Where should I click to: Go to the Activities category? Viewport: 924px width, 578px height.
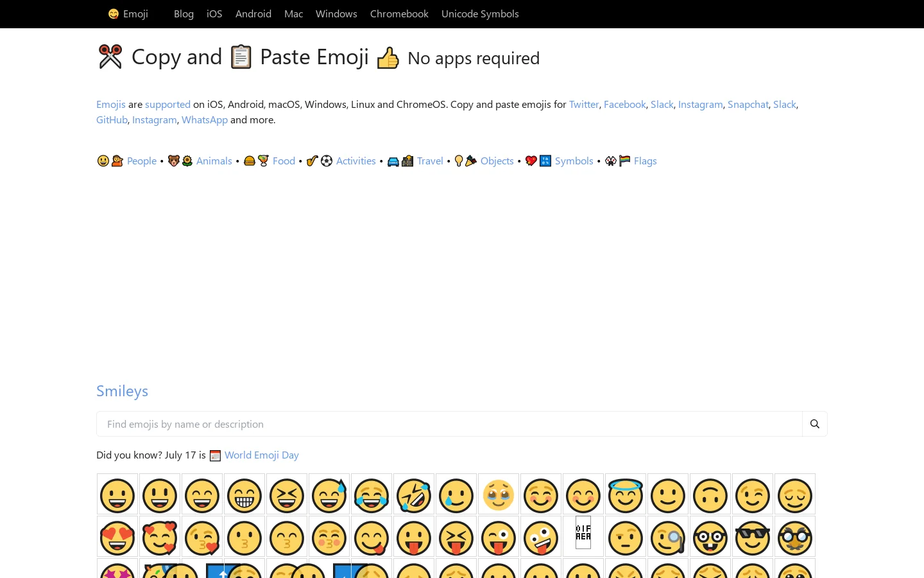click(356, 161)
